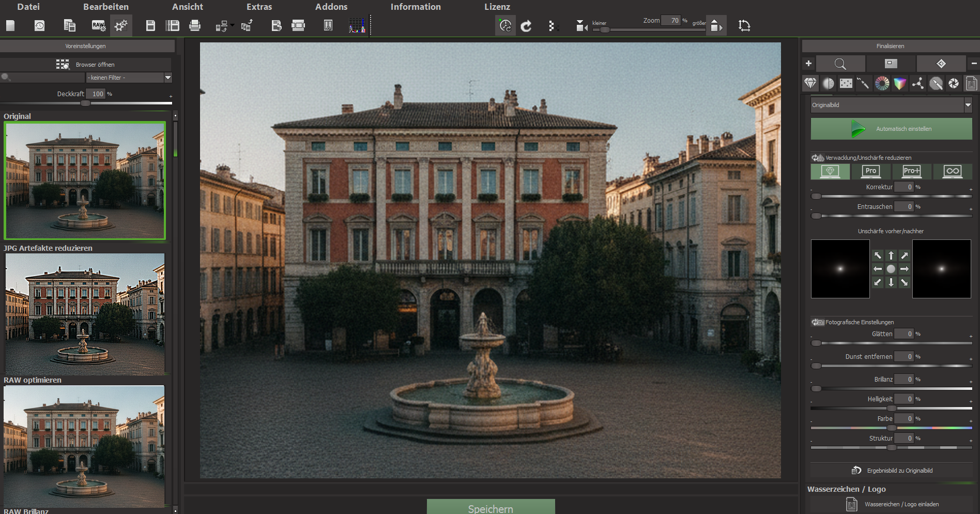Click the Speichern button
The image size is (980, 514).
(x=491, y=507)
